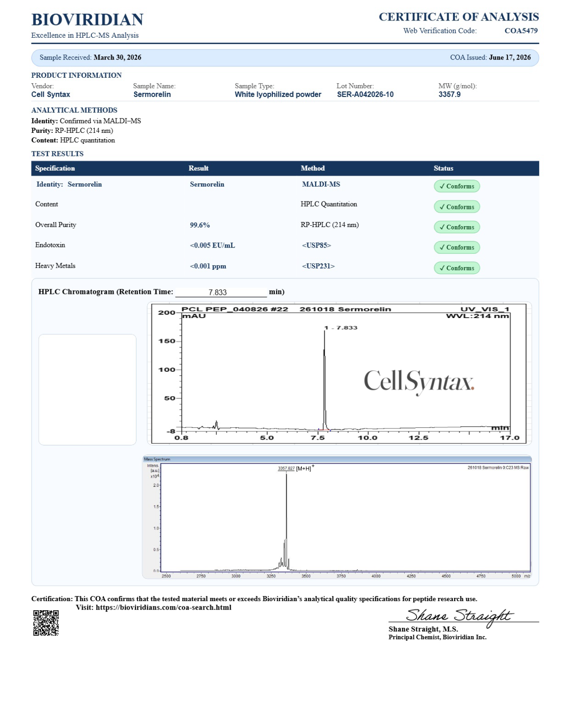Select molecular weight value 3357.9
The width and height of the screenshot is (562, 728).
[x=449, y=94]
